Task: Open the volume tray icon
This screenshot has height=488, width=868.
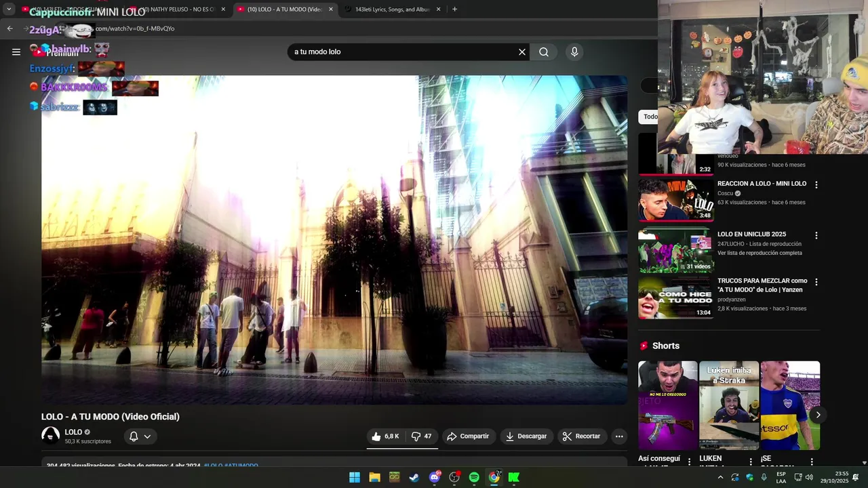Action: 809,477
